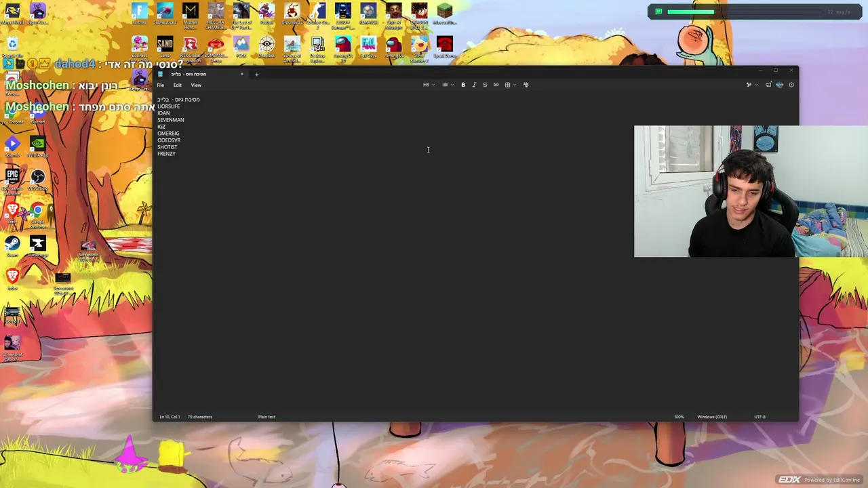Viewport: 868px width, 488px height.
Task: Open the Grounded 2 desktop shortcut
Action: tap(292, 14)
